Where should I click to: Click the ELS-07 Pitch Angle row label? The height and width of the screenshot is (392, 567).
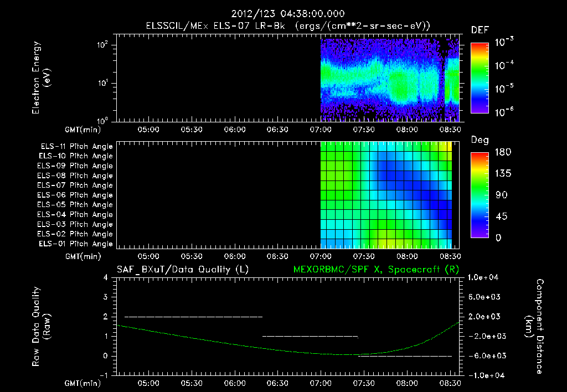(75, 185)
